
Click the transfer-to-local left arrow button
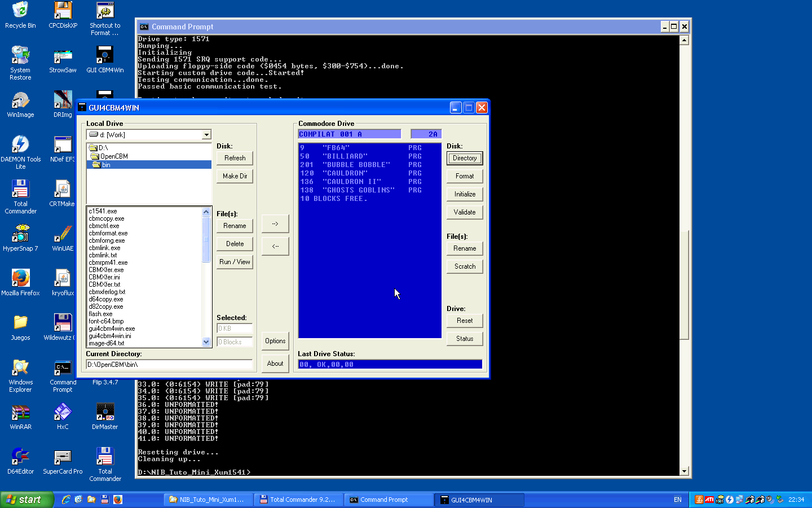click(275, 246)
